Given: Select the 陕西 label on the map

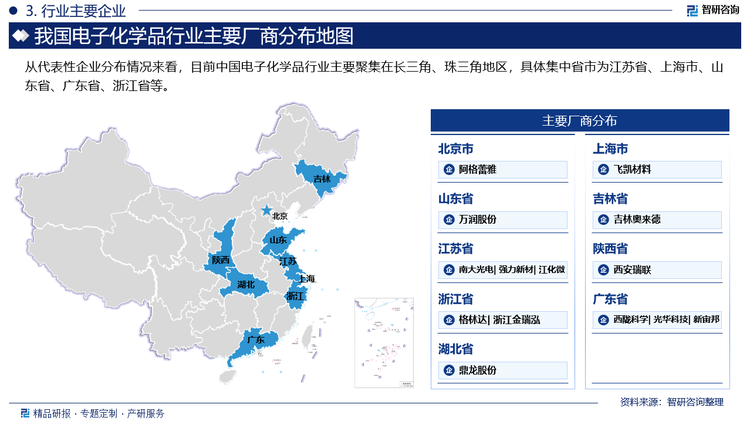Looking at the screenshot, I should tap(221, 260).
